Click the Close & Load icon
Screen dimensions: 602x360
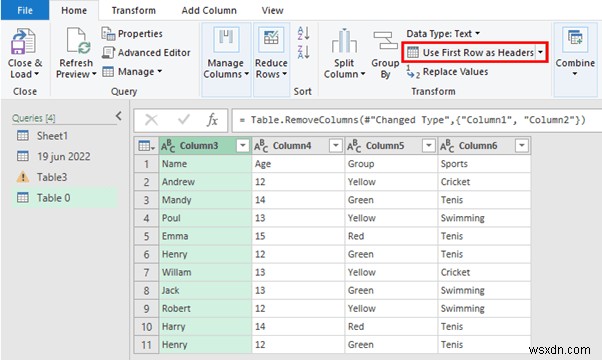point(23,41)
